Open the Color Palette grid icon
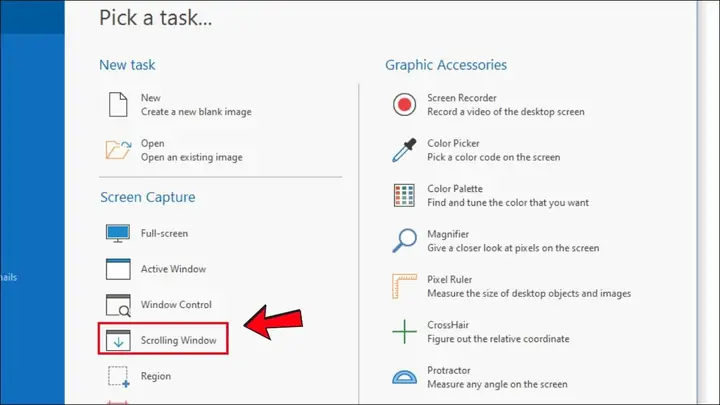 (x=404, y=196)
